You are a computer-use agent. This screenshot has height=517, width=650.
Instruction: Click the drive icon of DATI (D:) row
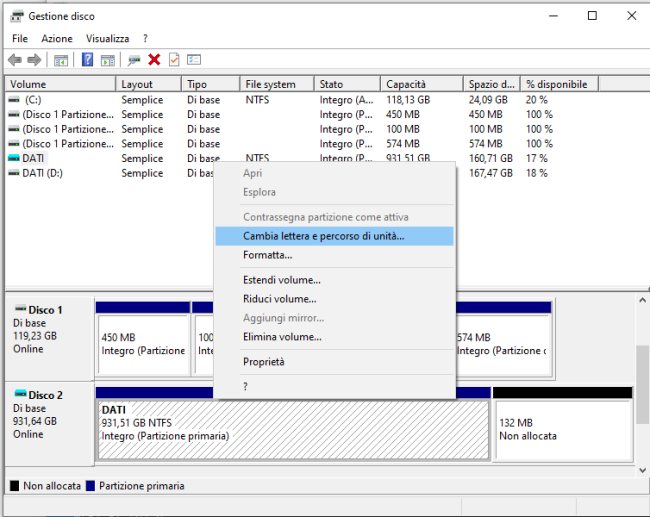coord(14,173)
